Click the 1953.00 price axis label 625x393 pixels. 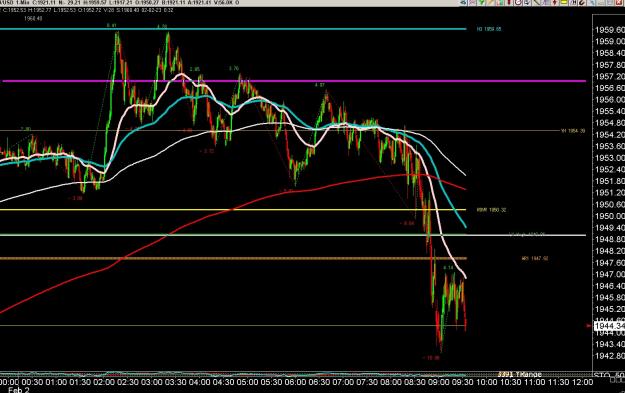point(610,158)
